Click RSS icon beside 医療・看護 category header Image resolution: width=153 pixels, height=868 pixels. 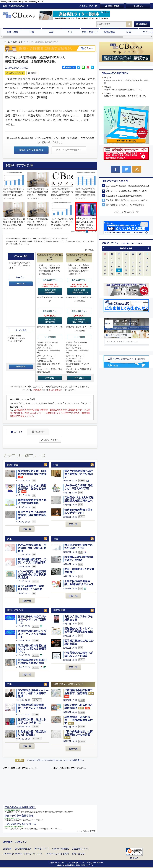[46, 465]
